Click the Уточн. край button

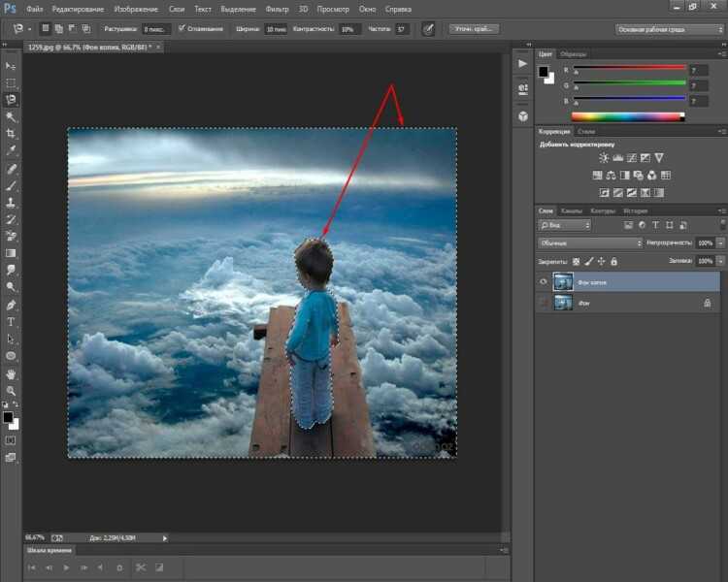coord(474,29)
